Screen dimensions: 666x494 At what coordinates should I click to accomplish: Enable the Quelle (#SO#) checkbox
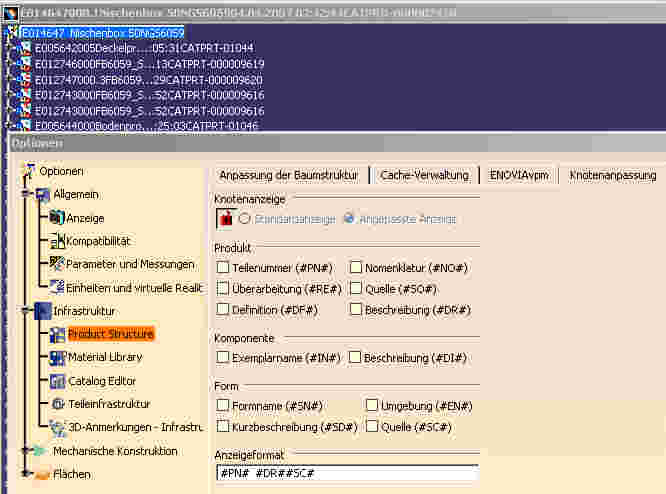[x=356, y=288]
